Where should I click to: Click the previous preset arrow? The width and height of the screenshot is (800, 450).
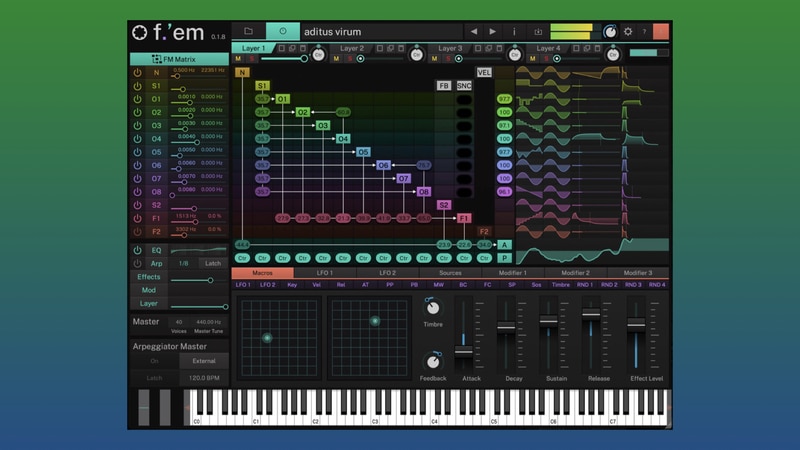(474, 31)
